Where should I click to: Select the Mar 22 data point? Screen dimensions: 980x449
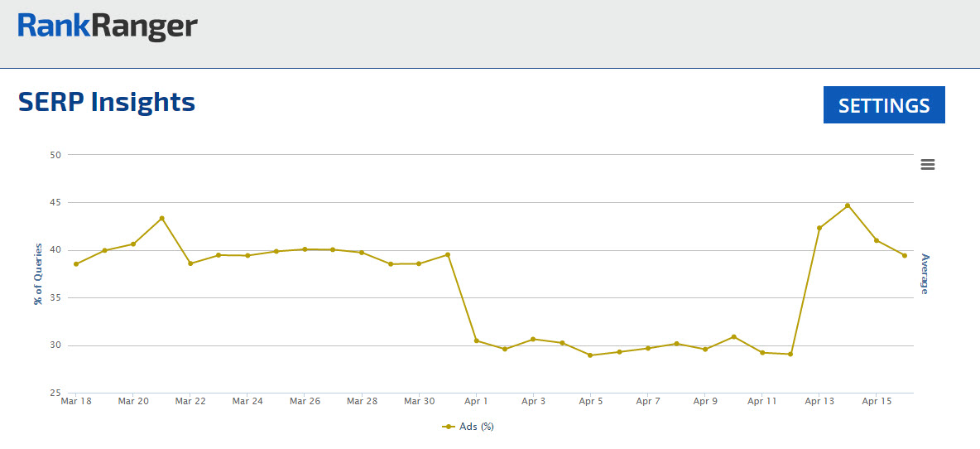(x=190, y=263)
